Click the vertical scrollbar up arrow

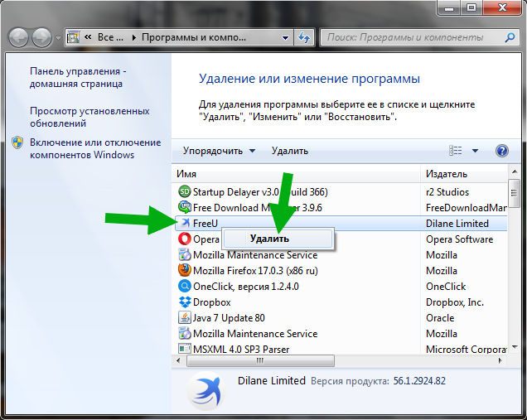515,172
